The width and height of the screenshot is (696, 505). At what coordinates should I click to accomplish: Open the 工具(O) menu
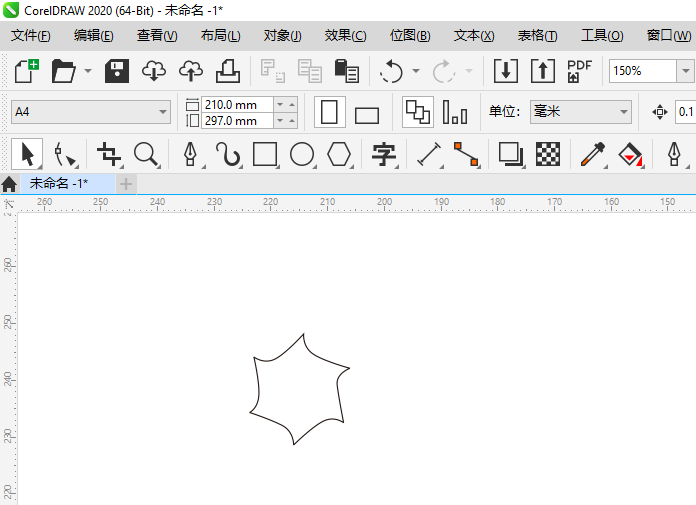click(602, 36)
